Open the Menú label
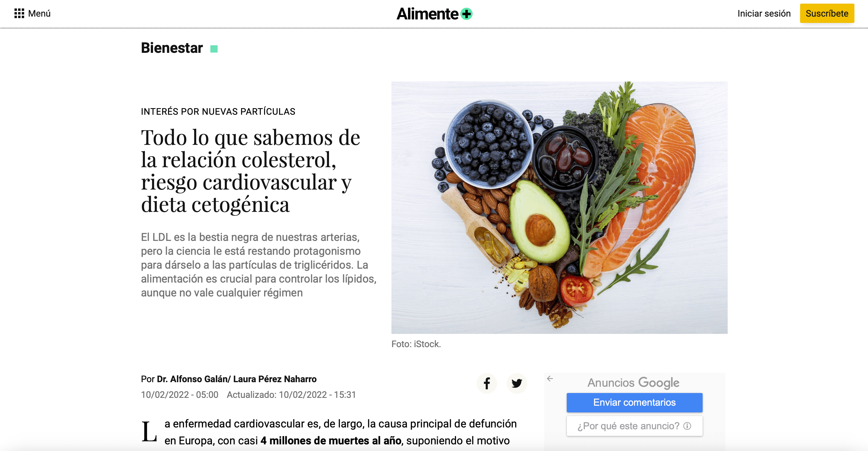 [40, 14]
